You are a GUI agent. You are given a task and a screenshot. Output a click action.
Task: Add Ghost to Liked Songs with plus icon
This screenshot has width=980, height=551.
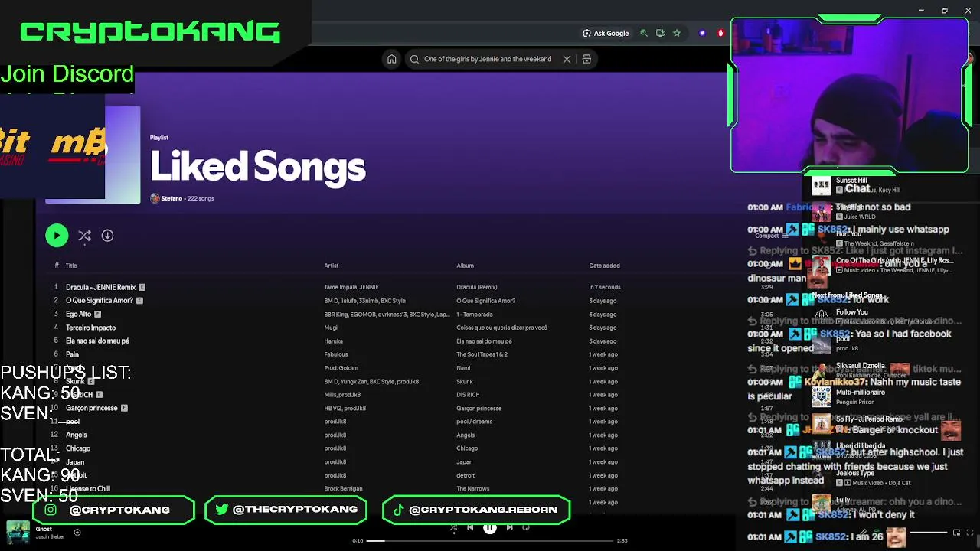pos(77,532)
